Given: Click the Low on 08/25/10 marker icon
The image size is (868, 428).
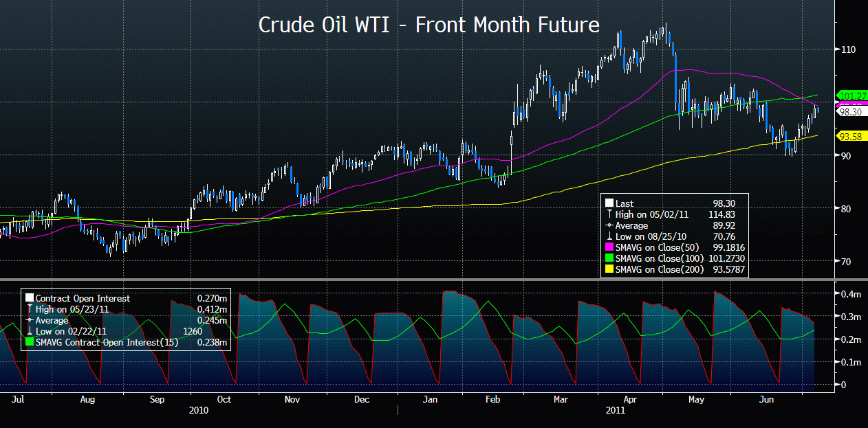Looking at the screenshot, I should [x=608, y=236].
